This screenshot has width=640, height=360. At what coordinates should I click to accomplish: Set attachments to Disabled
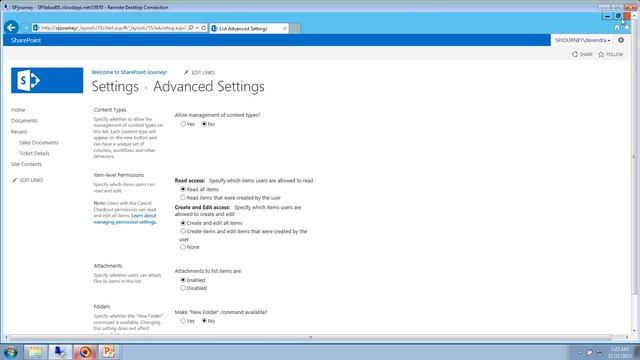183,288
